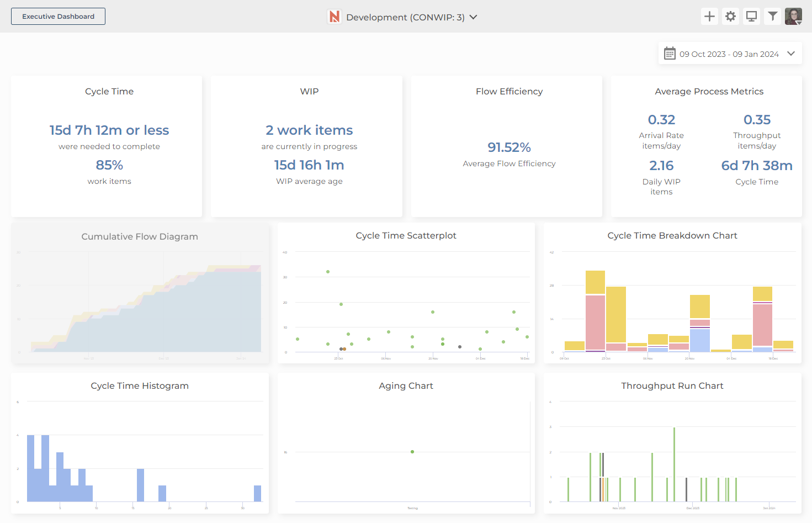Click the calendar icon in the date selector
Screen dimensions: 812x523
coord(670,53)
